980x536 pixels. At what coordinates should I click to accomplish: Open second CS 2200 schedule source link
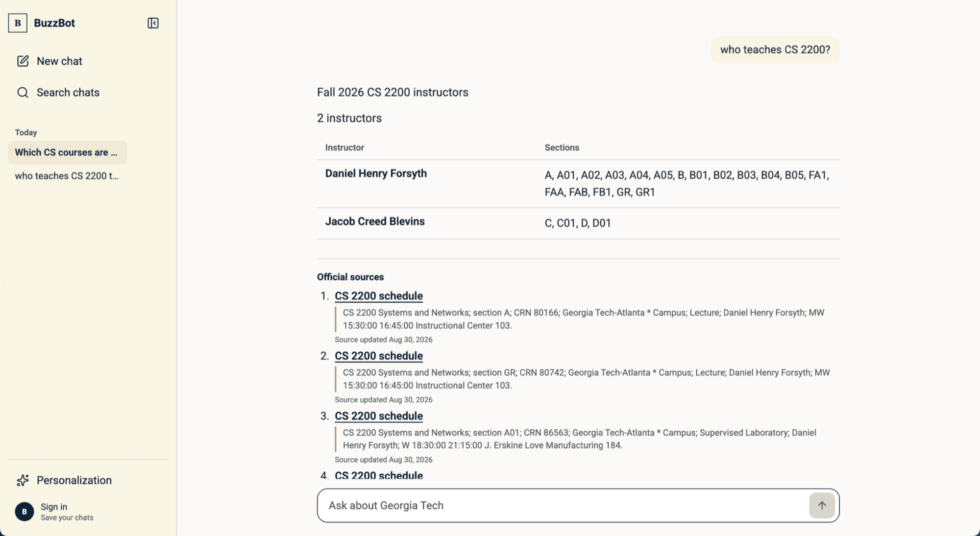pos(379,356)
